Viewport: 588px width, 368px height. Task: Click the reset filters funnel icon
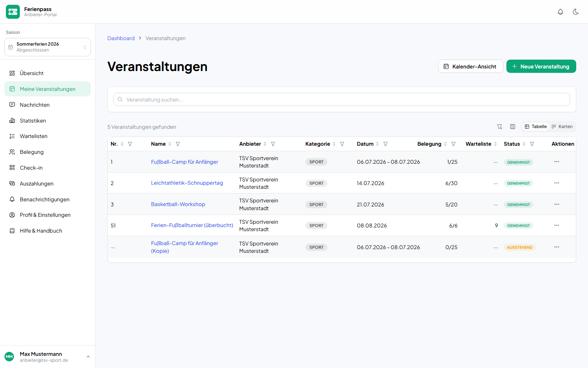(499, 127)
